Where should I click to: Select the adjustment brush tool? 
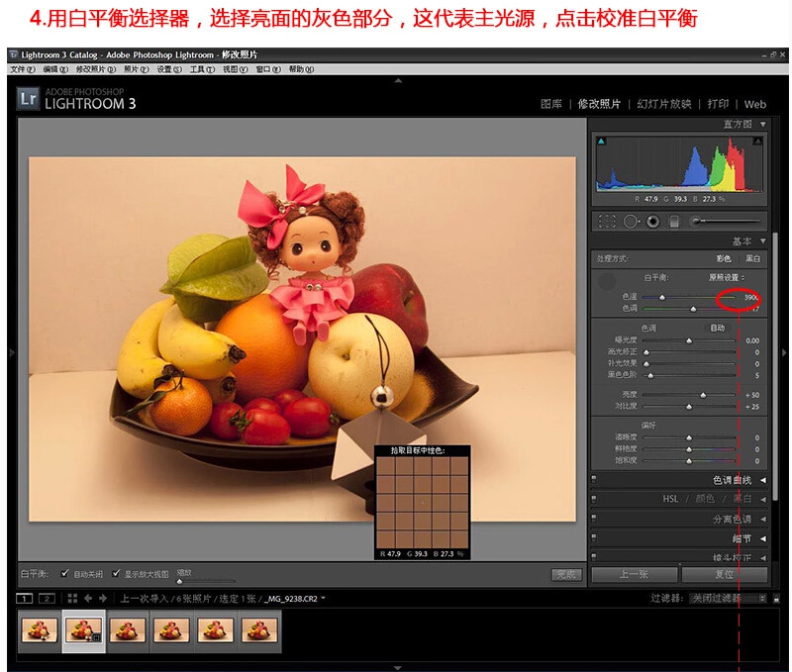[x=726, y=221]
